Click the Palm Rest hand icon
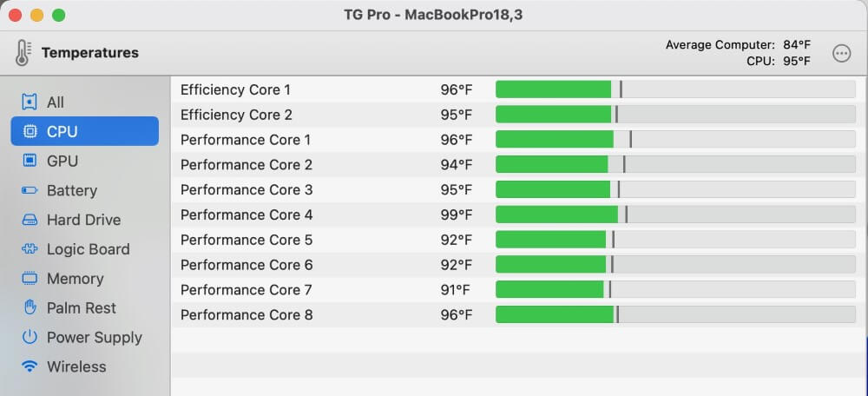Viewport: 868px width, 396px height. click(x=30, y=308)
